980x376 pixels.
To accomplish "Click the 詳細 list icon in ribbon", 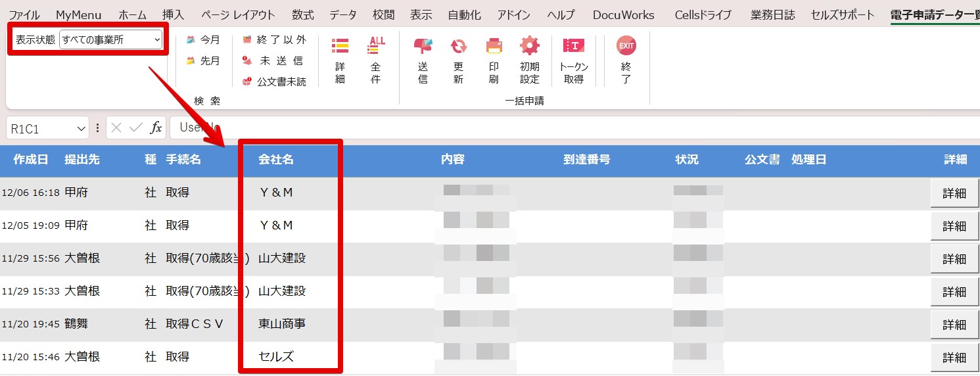I will pyautogui.click(x=340, y=45).
